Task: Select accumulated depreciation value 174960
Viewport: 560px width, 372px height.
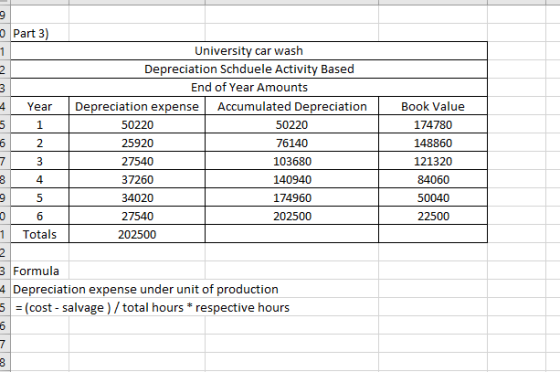Action: [x=292, y=197]
